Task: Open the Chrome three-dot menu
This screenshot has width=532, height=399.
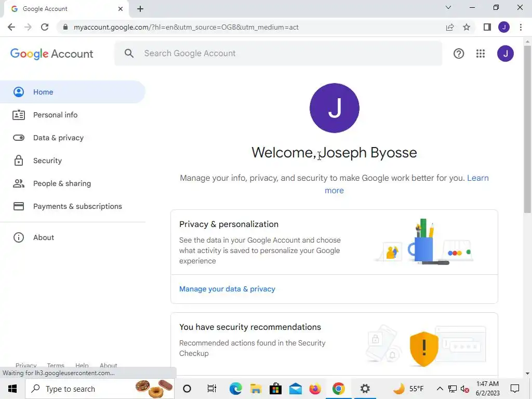Action: (x=521, y=27)
